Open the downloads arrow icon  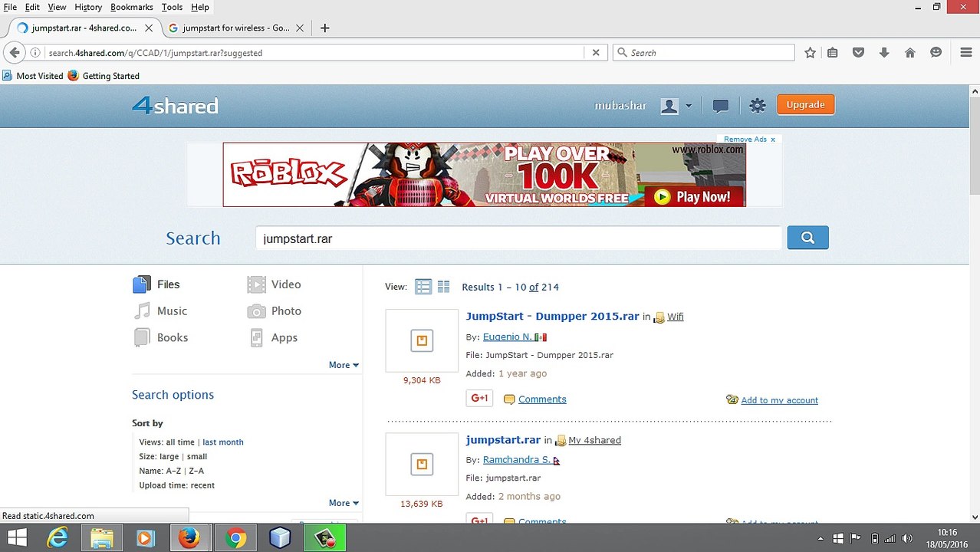(883, 52)
